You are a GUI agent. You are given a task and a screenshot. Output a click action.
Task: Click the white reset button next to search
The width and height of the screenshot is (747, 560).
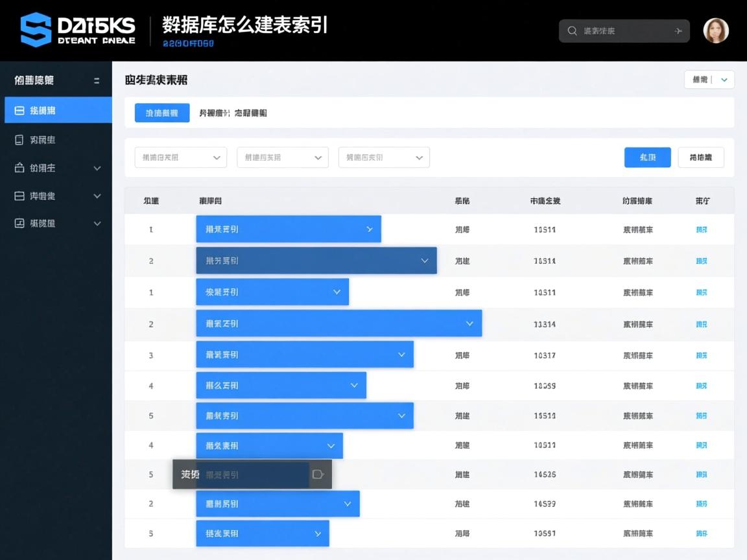click(701, 157)
